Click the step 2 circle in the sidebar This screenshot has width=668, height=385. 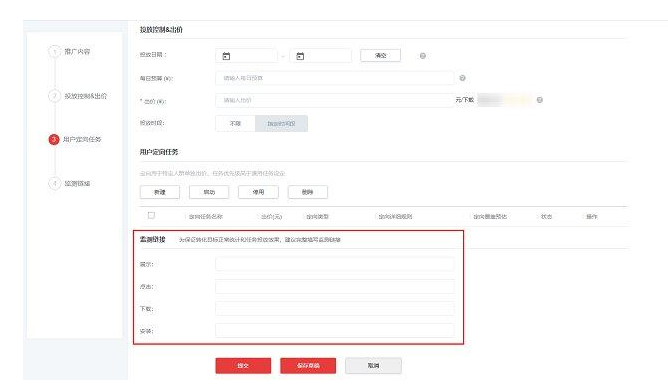(x=54, y=96)
